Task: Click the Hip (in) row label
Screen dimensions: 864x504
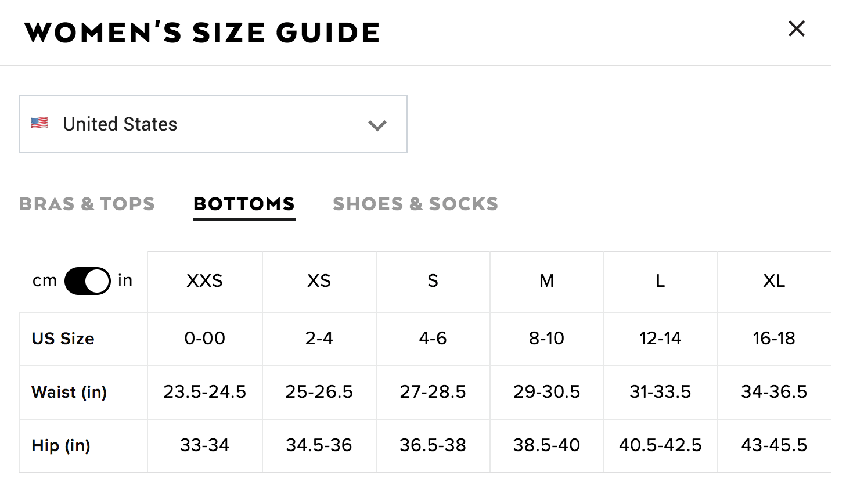Action: pos(61,445)
